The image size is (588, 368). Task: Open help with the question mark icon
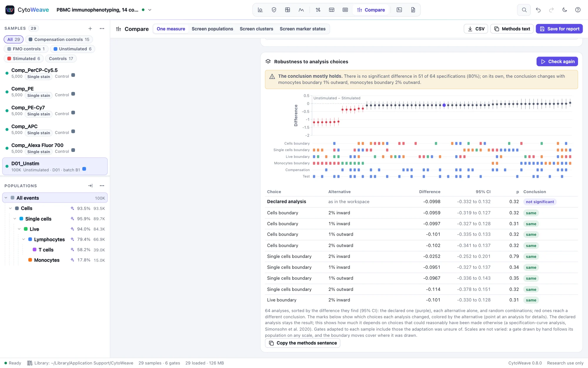coord(578,10)
